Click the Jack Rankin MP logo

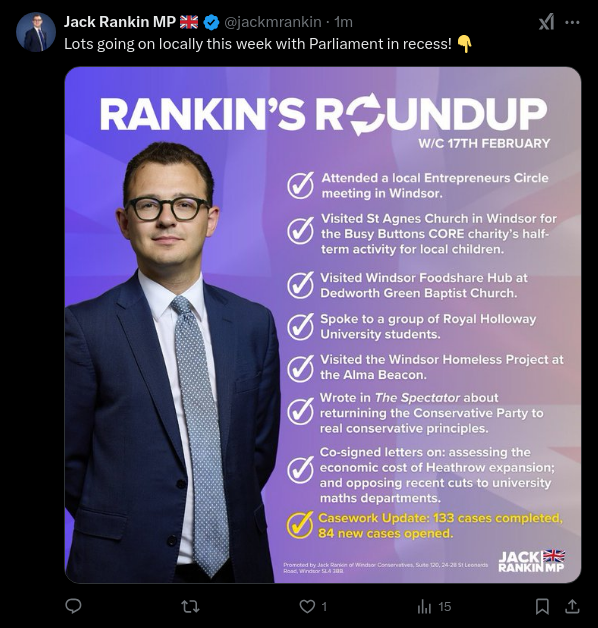coord(532,561)
